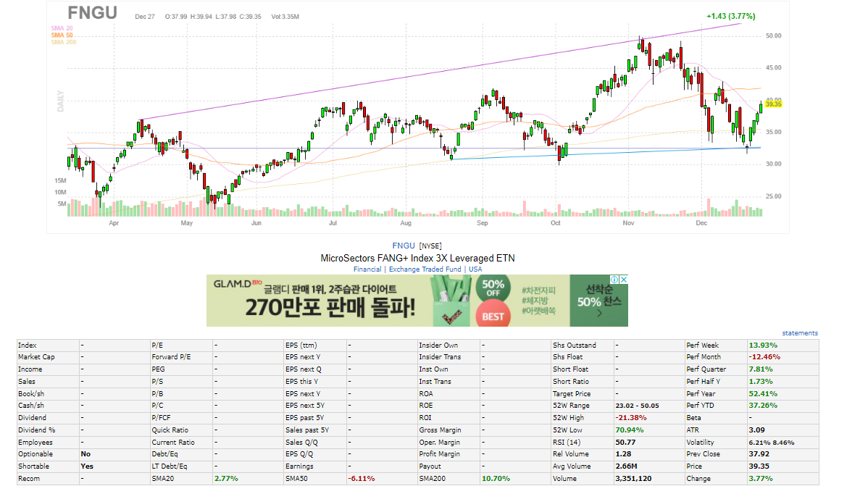Select the SMA200 value 10.70%
The height and width of the screenshot is (494, 868).
point(496,479)
